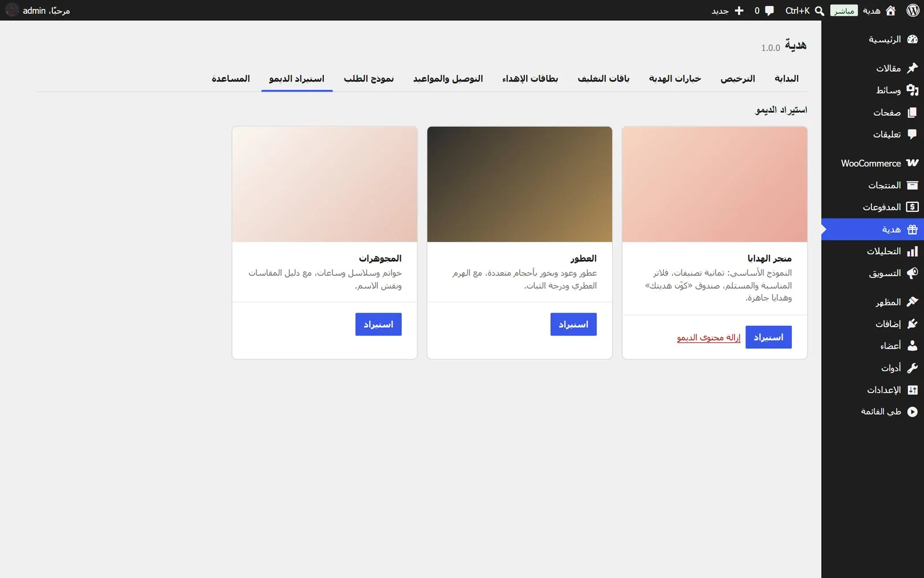Open the WordPress logo menu
The height and width of the screenshot is (578, 924).
(913, 10)
